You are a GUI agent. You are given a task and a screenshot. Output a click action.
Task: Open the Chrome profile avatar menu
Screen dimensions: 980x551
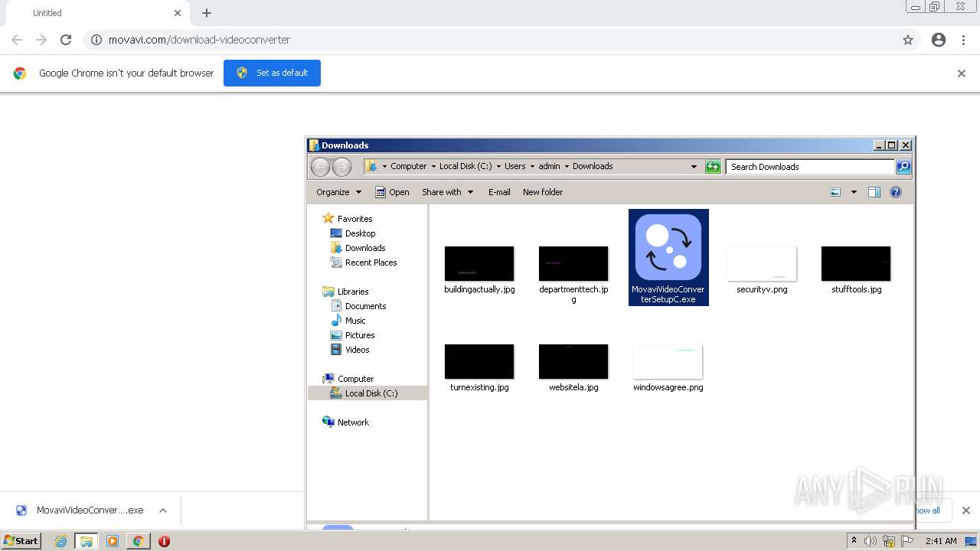tap(939, 40)
